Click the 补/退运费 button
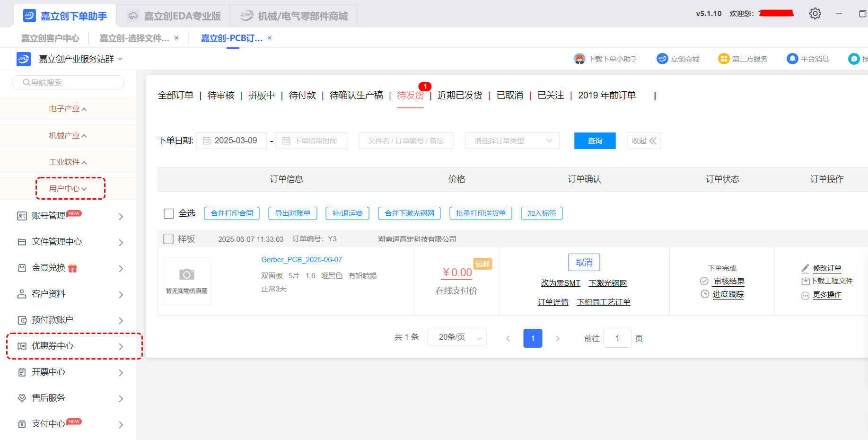 (x=347, y=213)
